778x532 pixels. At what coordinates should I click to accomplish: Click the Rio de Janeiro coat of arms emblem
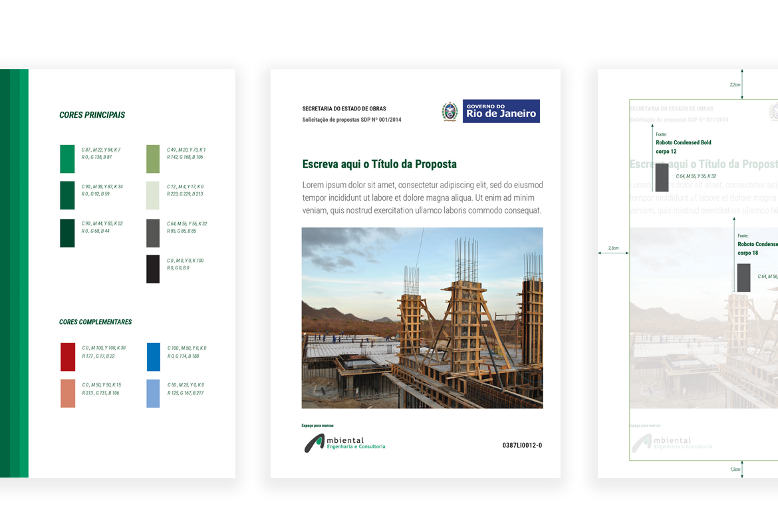point(450,112)
